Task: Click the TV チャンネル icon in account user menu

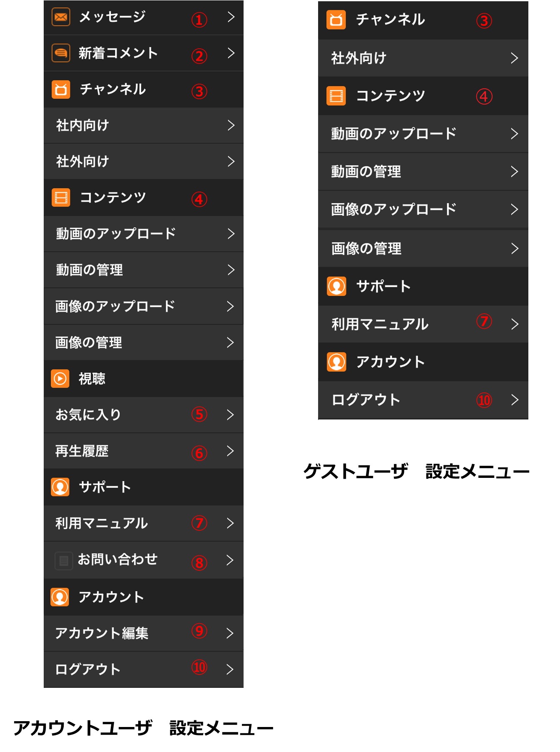Action: point(61,89)
